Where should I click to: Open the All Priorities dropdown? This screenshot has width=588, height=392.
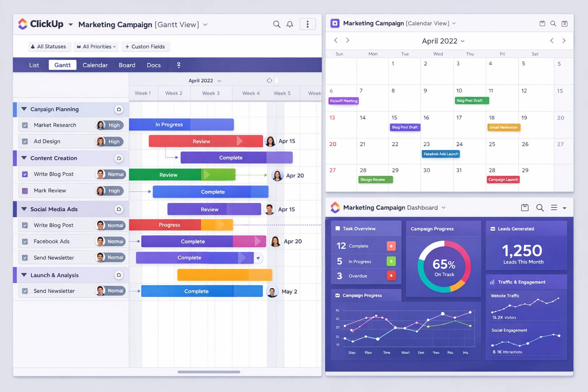[96, 47]
